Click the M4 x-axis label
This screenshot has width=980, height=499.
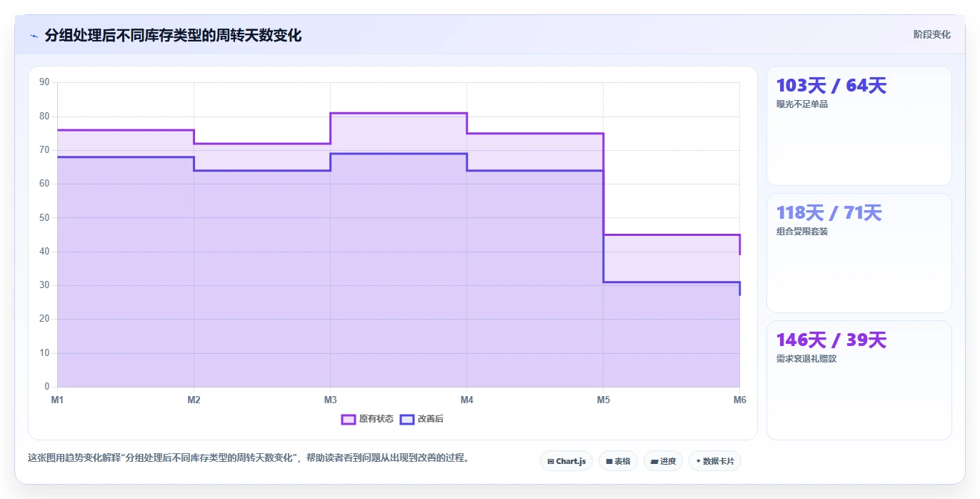[x=466, y=400]
